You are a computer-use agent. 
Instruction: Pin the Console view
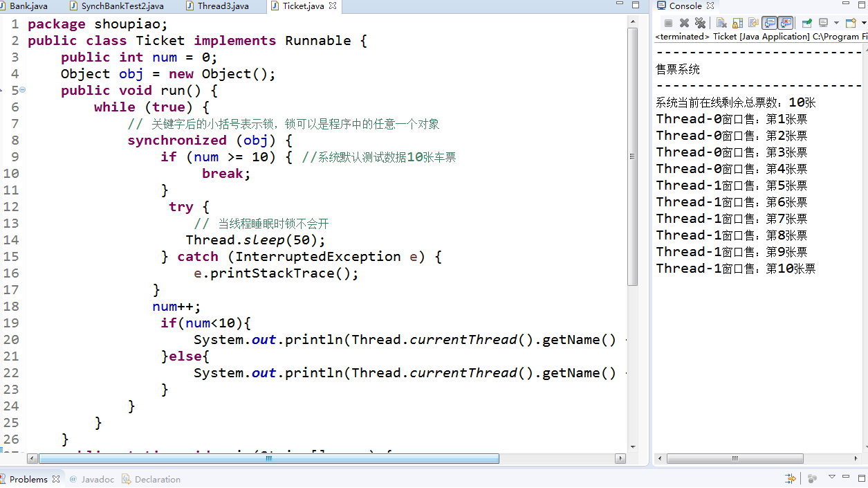point(806,23)
